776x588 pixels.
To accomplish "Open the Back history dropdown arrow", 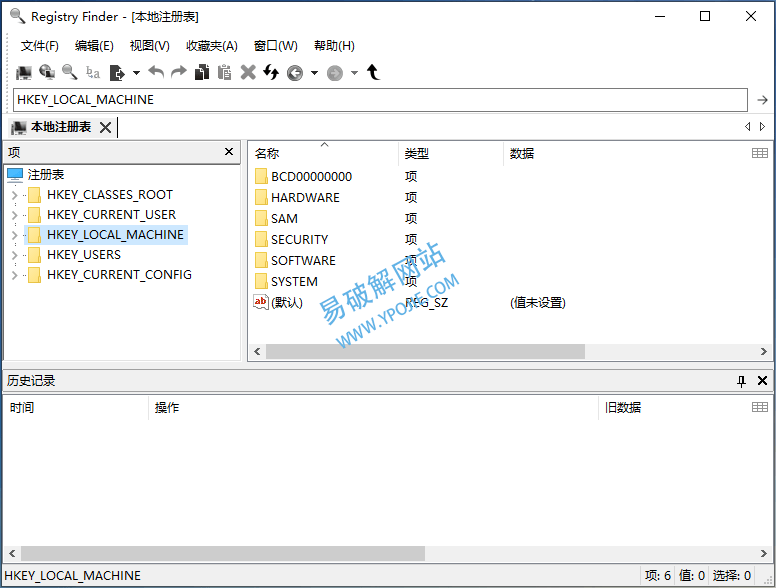I will point(314,73).
